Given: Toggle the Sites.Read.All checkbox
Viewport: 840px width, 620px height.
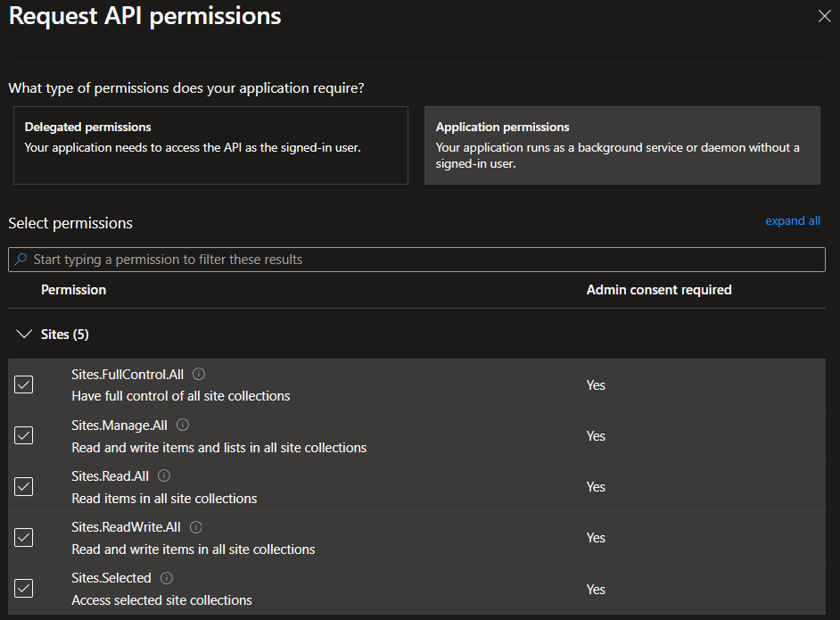Looking at the screenshot, I should tap(24, 486).
